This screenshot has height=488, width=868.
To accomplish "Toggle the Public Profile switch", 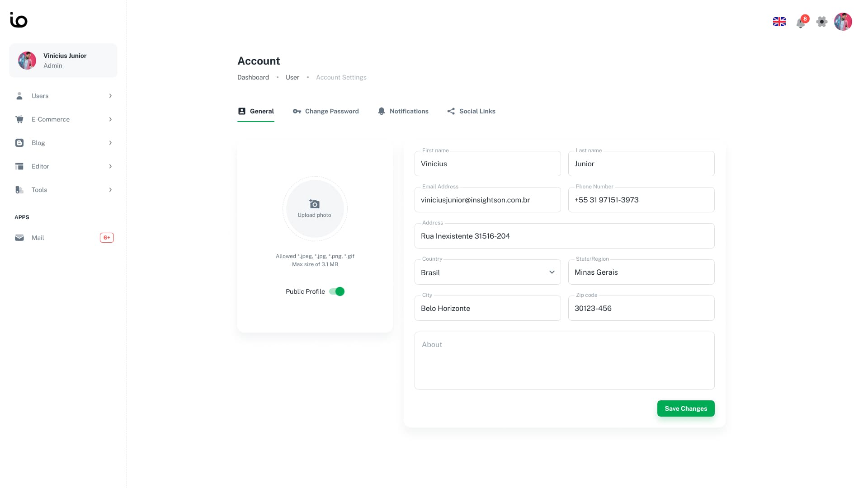I will coord(337,291).
